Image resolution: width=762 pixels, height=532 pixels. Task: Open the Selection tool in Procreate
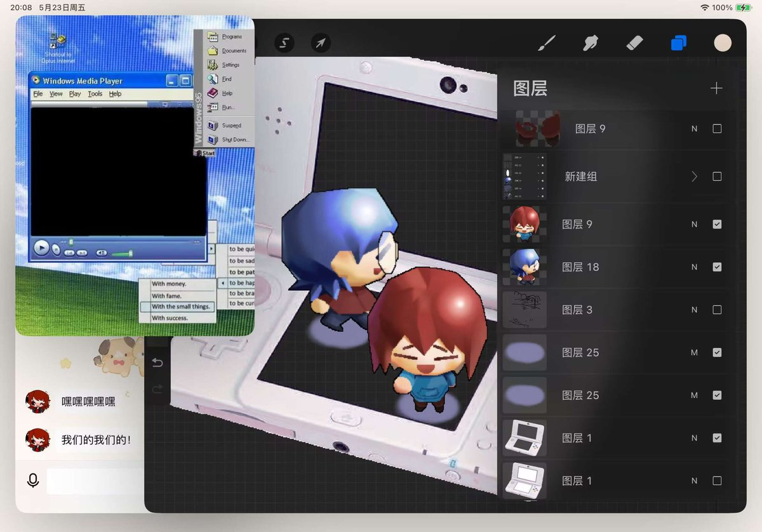(x=284, y=43)
